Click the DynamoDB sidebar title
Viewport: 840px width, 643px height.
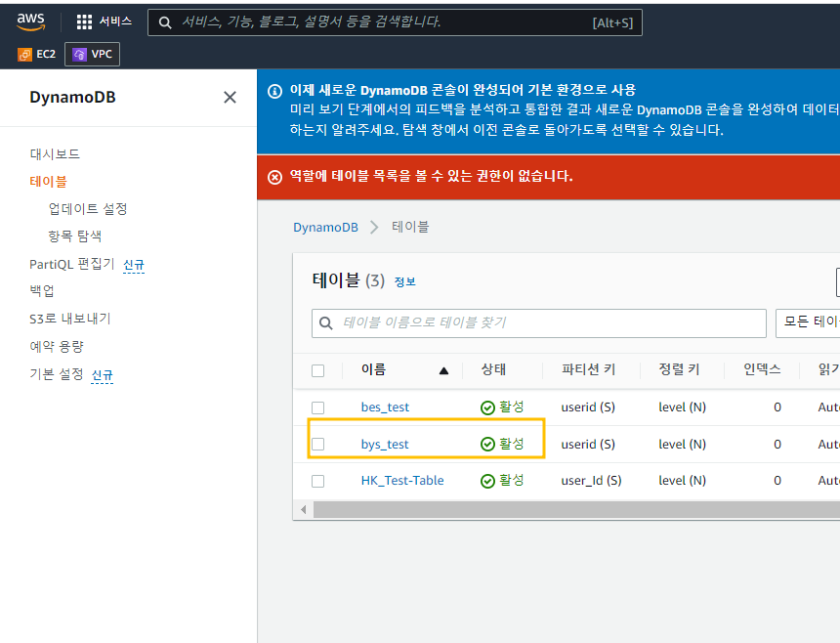click(x=73, y=98)
